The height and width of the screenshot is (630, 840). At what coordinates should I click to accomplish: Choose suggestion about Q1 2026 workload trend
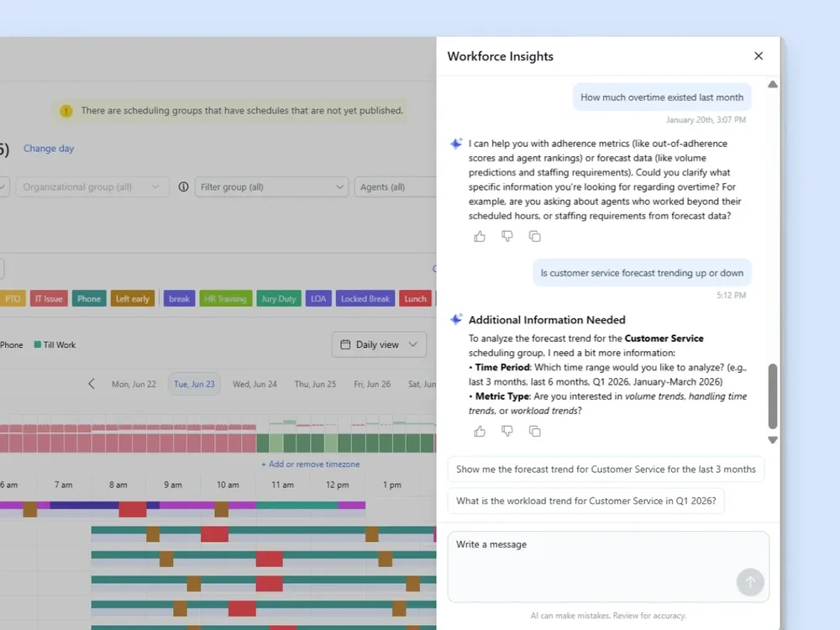coord(586,501)
